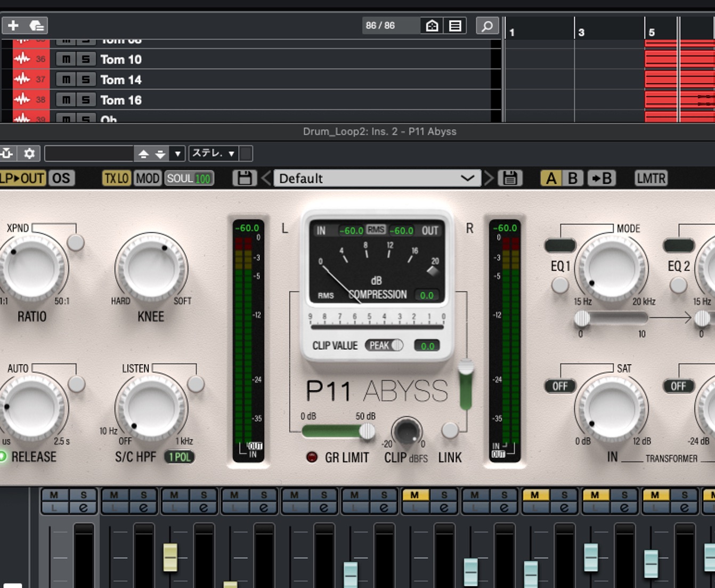Viewport: 715px width, 588px height.
Task: Switch the 1 POL filter slope button
Action: [x=179, y=457]
